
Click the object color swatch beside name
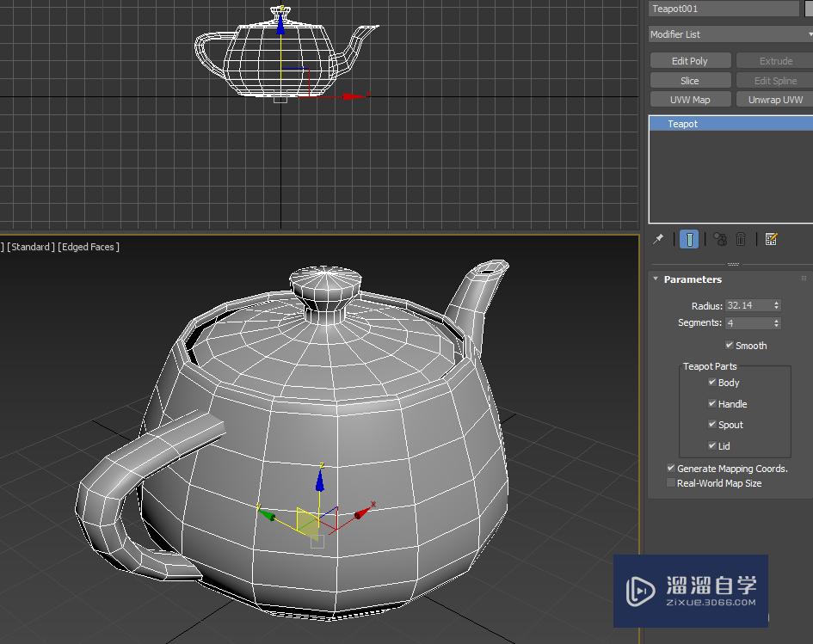(x=809, y=9)
